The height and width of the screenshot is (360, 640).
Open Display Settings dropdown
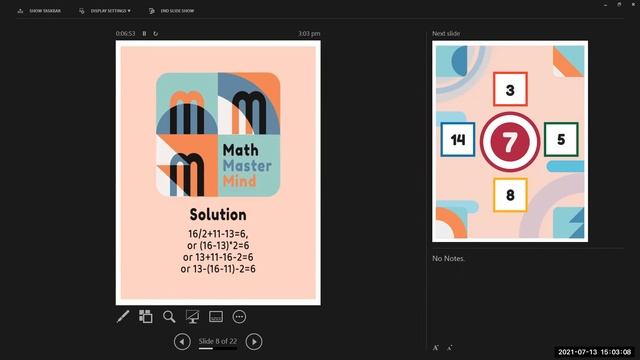[105, 11]
